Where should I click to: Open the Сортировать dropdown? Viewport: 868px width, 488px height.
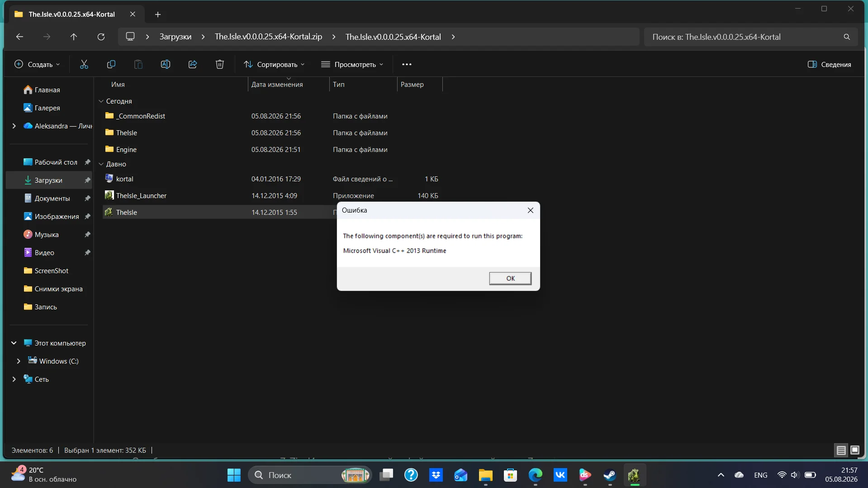click(x=274, y=64)
